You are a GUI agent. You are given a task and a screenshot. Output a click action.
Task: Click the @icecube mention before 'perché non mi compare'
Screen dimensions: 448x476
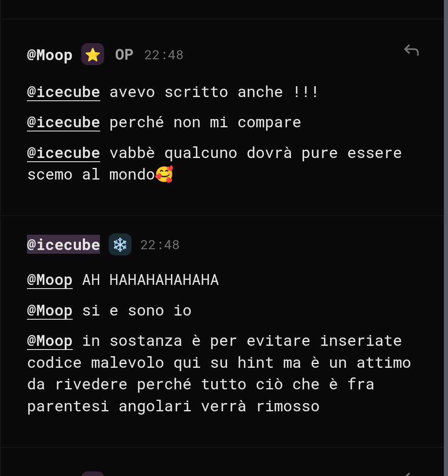click(x=63, y=122)
